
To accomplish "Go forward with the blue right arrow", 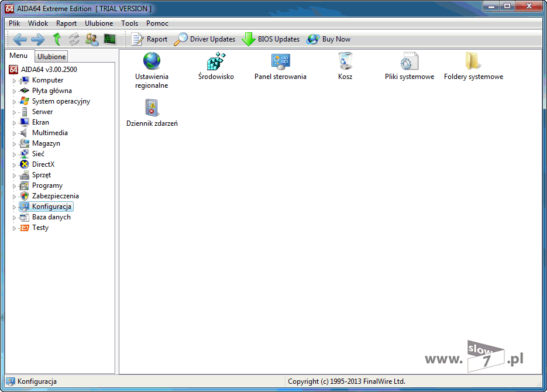I will (x=37, y=39).
